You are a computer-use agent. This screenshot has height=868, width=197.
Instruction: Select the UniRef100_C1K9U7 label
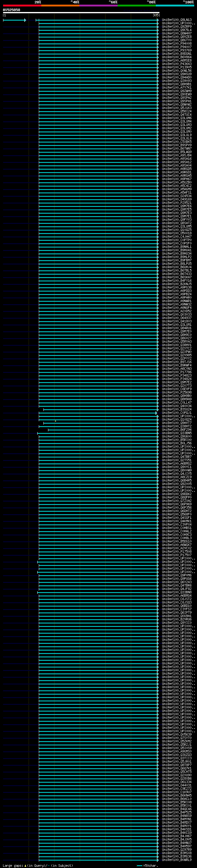click(x=177, y=792)
